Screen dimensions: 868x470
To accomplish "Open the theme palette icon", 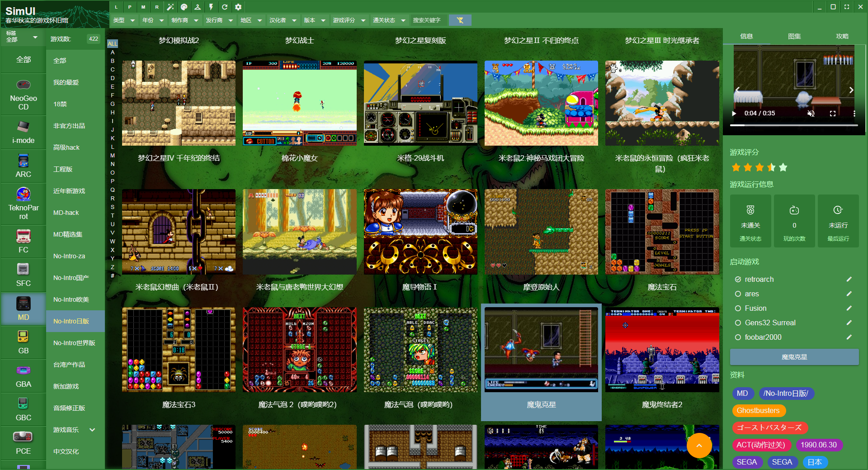I will (x=184, y=7).
